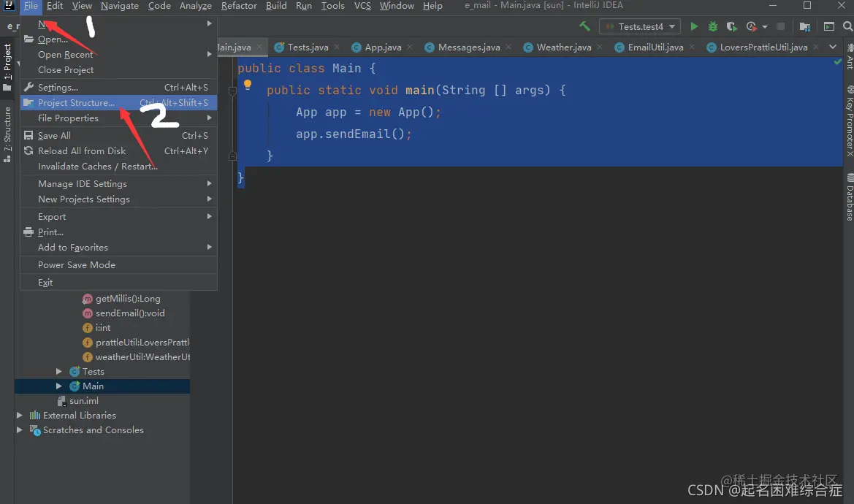Switch to the Weather.java tab

[x=564, y=47]
